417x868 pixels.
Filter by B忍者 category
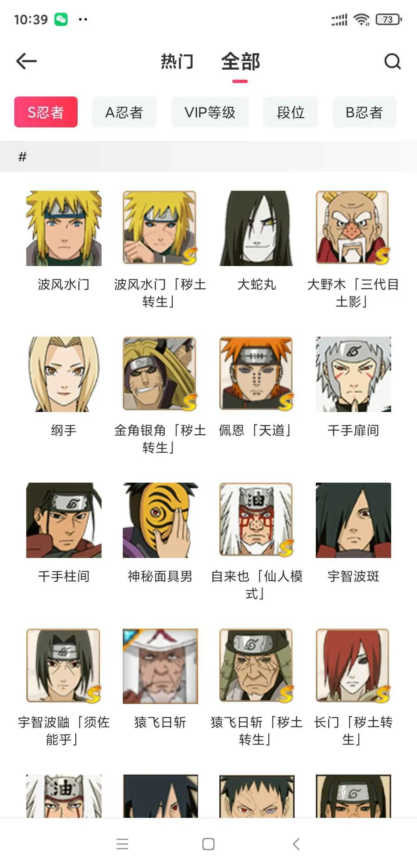pos(364,112)
